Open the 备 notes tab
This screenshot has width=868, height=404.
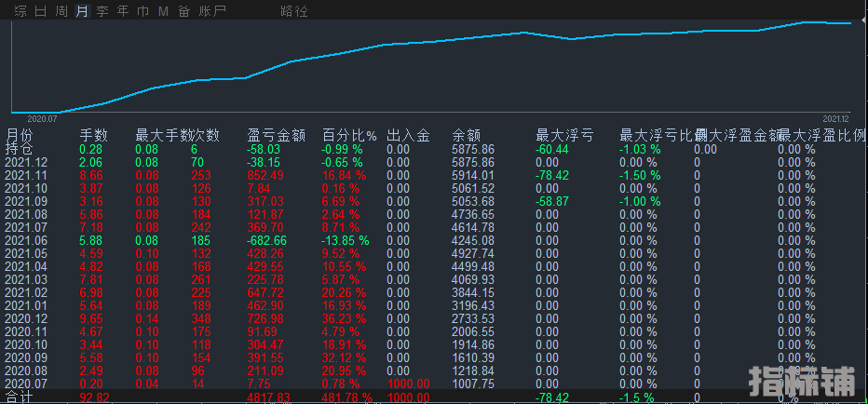click(183, 11)
